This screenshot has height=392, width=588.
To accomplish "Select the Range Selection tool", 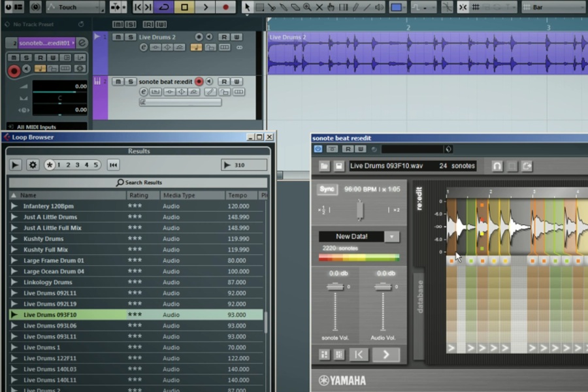I will click(259, 7).
